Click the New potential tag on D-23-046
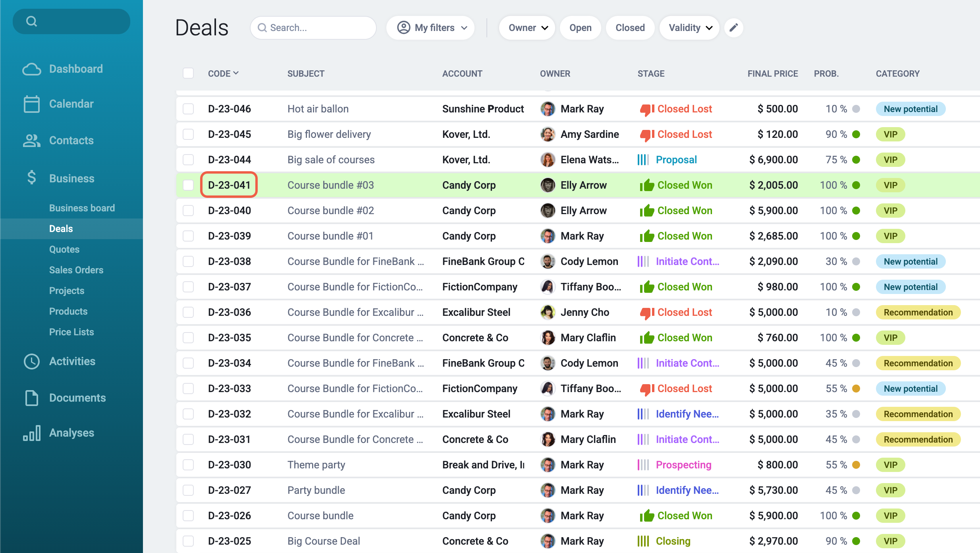The image size is (980, 553). pyautogui.click(x=910, y=109)
